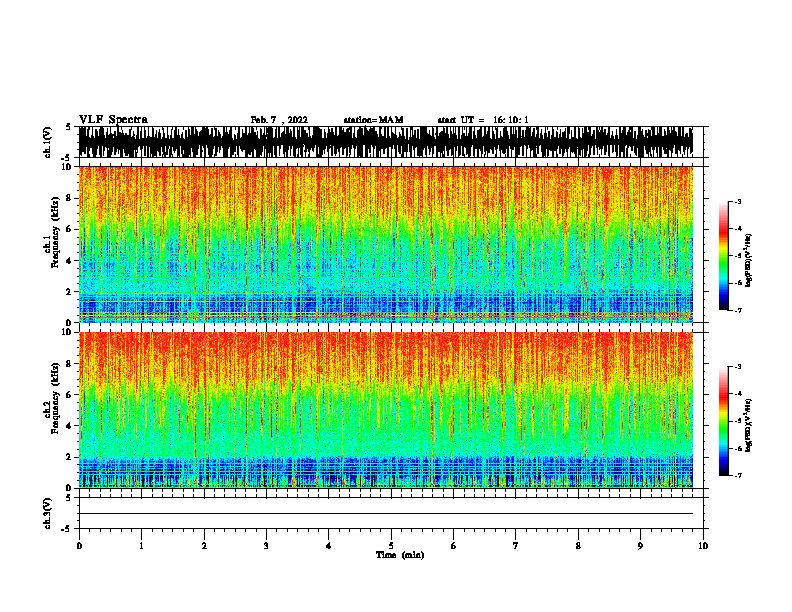792x612 pixels.
Task: Click the 'ch.1(V)' waveform axis label
Action: pos(48,142)
